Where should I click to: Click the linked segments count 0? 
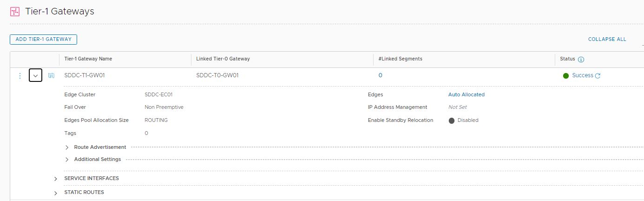tap(380, 75)
